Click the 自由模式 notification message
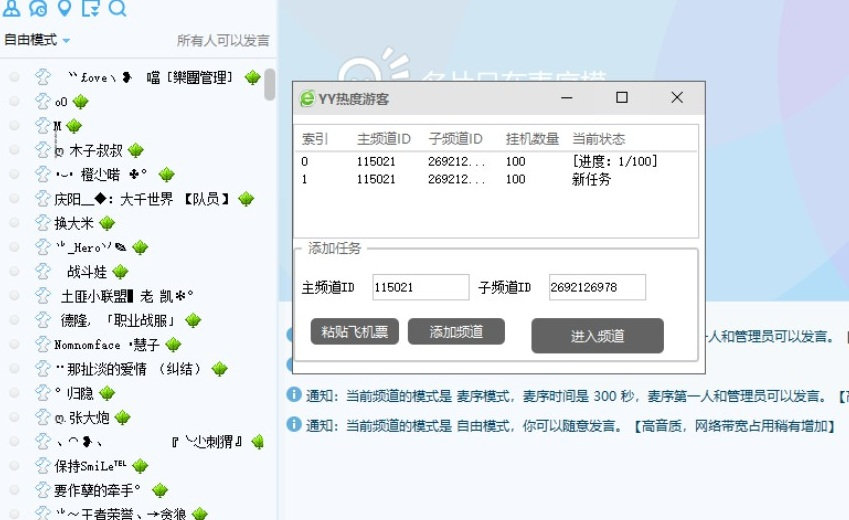 point(571,426)
